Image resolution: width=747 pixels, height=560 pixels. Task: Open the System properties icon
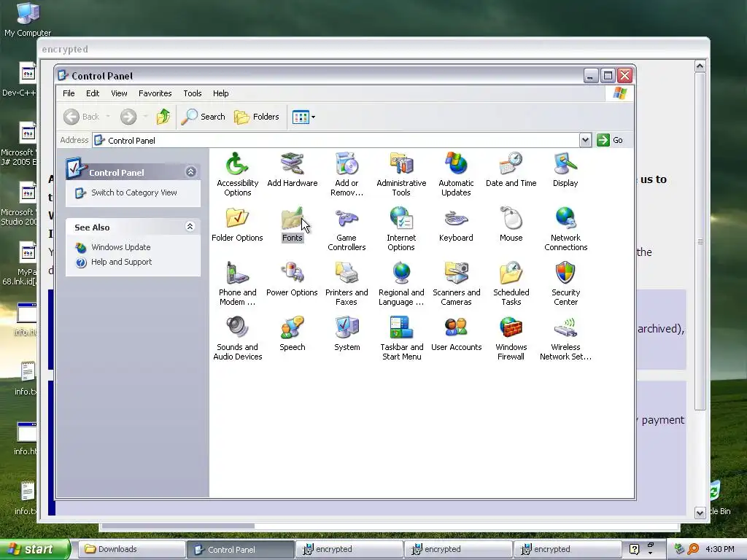[x=347, y=334]
